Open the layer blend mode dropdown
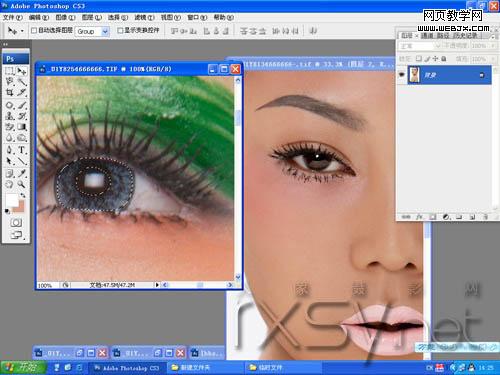 pyautogui.click(x=420, y=46)
